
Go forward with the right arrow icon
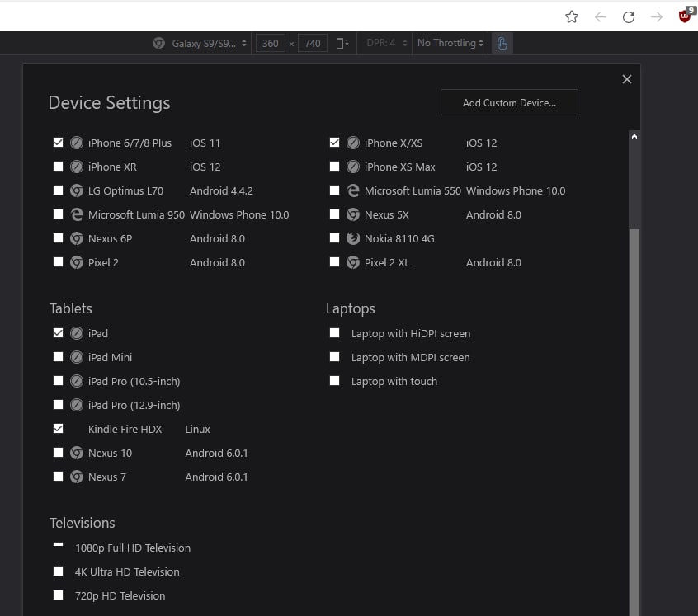[x=657, y=17]
